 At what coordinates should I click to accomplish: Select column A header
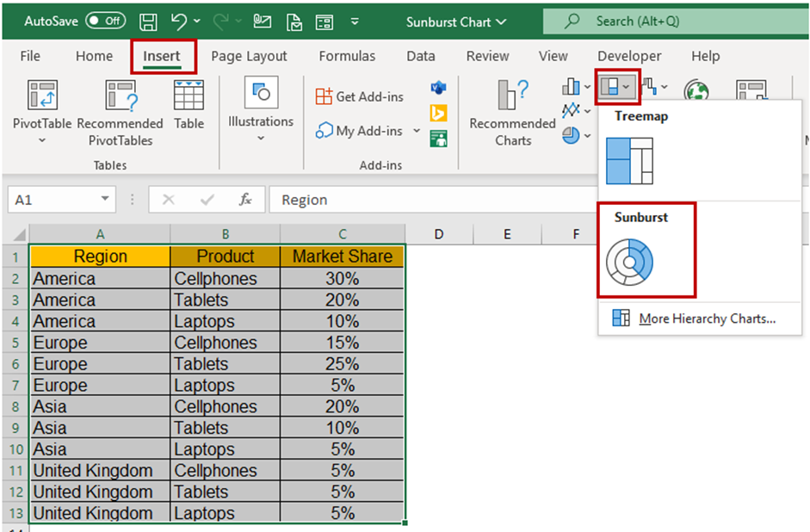pyautogui.click(x=100, y=234)
